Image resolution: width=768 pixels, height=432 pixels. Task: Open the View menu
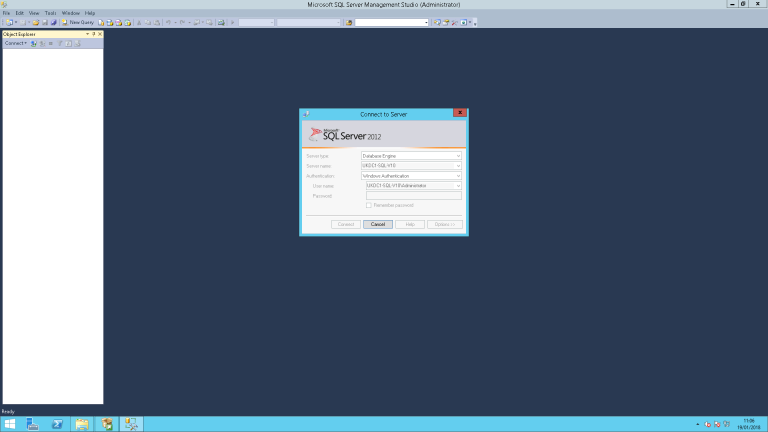(x=34, y=13)
